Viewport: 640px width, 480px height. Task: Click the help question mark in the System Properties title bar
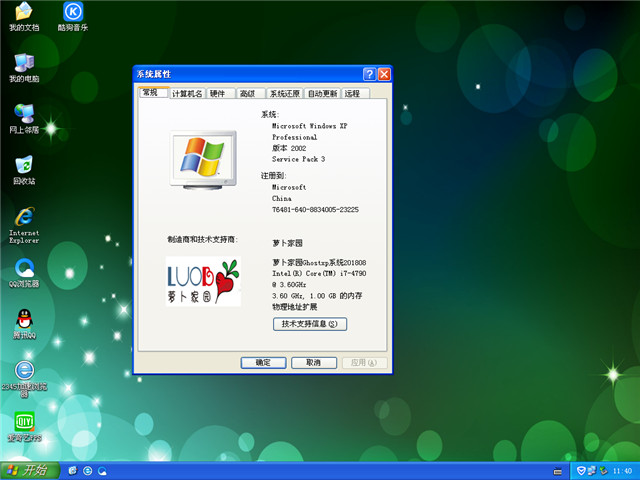pyautogui.click(x=369, y=74)
